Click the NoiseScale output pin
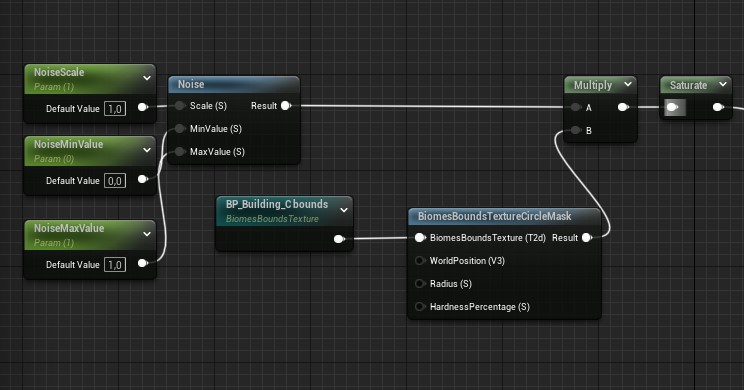 click(x=142, y=107)
